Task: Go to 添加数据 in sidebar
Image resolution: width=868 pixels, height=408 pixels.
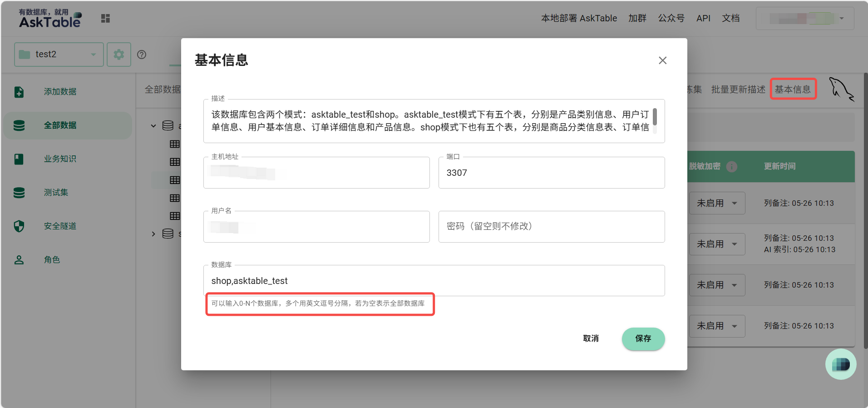Action: (60, 92)
